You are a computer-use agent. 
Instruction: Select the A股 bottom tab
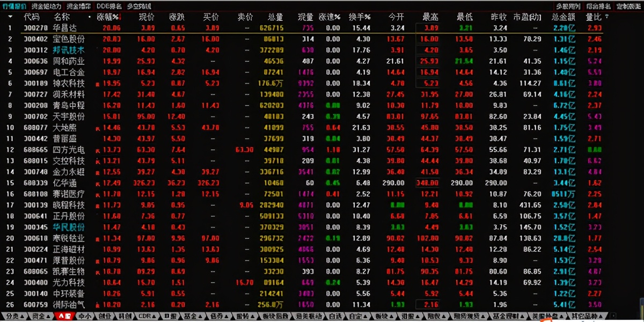point(64,317)
